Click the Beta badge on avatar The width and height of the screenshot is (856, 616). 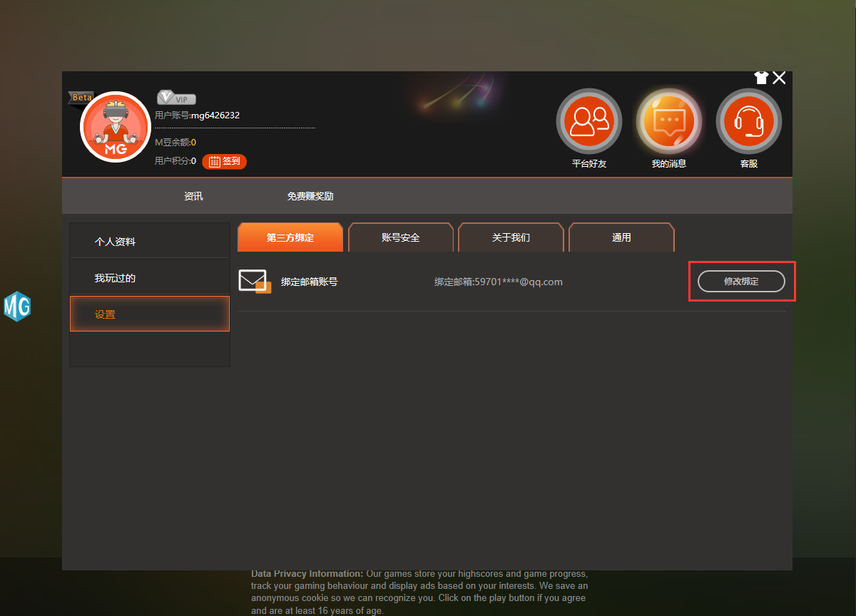(x=81, y=98)
